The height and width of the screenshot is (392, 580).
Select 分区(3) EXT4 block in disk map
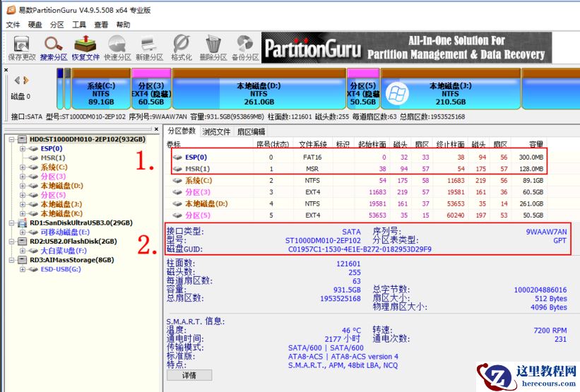151,89
